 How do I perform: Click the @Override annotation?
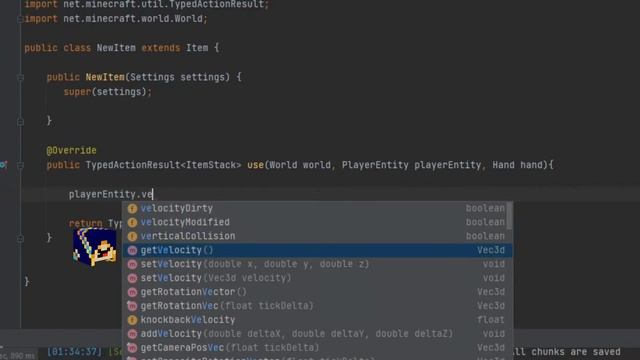tap(71, 150)
